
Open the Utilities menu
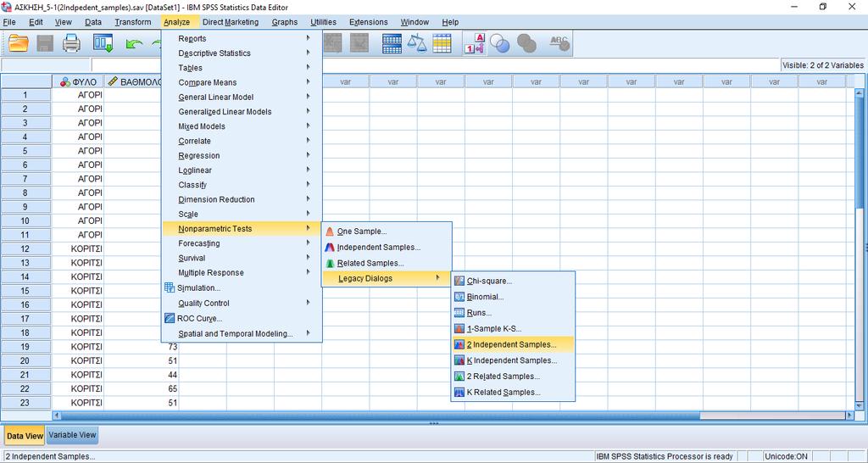pos(323,22)
